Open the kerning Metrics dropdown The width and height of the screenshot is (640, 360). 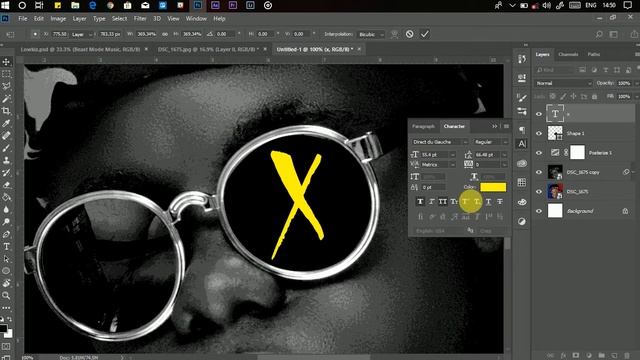(452, 164)
